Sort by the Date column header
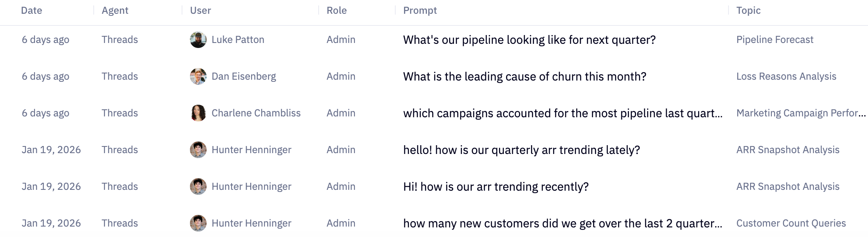 32,10
